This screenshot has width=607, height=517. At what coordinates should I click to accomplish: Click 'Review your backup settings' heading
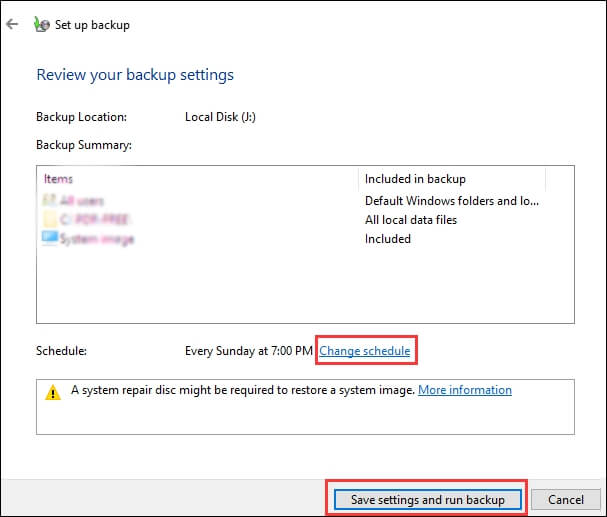coord(135,75)
